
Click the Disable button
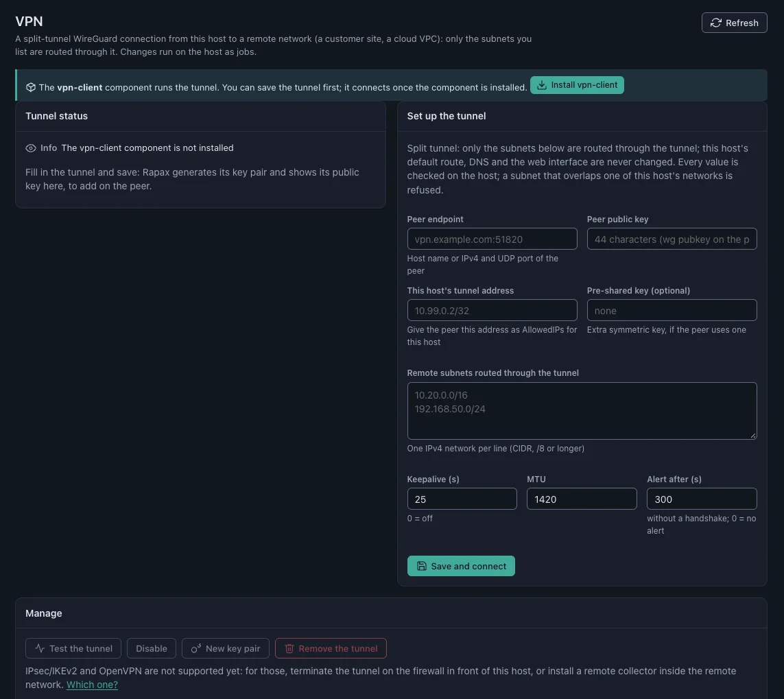tap(152, 648)
